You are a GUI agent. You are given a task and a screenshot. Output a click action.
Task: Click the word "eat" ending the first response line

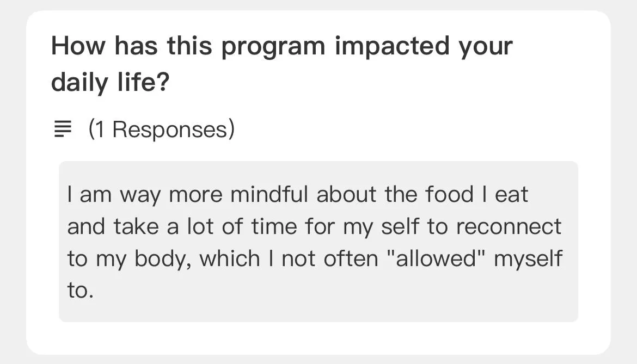coord(511,194)
